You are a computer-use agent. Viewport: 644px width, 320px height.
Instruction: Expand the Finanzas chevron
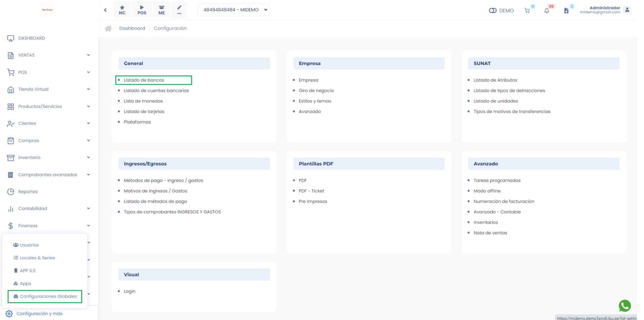tap(89, 226)
